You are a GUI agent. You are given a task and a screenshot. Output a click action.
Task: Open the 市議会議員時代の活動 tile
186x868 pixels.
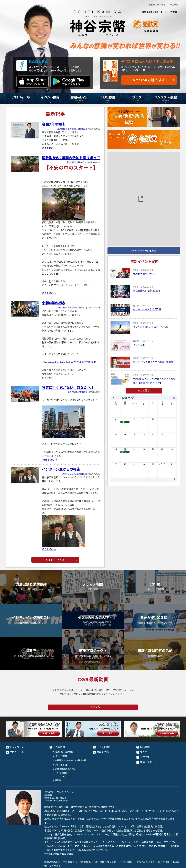click(155, 653)
